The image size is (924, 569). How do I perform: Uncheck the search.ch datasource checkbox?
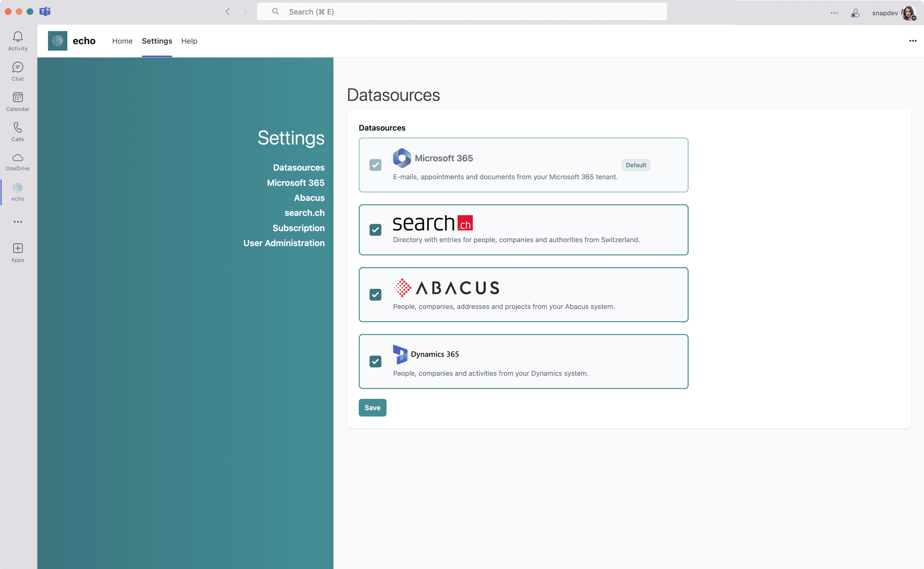point(375,229)
